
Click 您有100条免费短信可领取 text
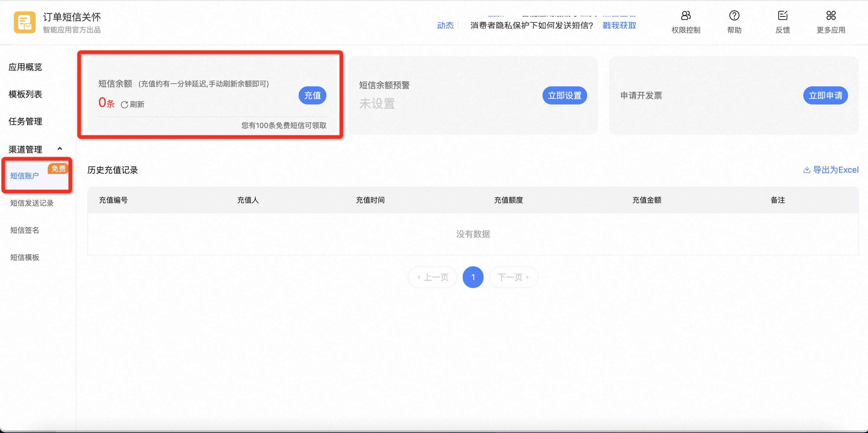284,126
